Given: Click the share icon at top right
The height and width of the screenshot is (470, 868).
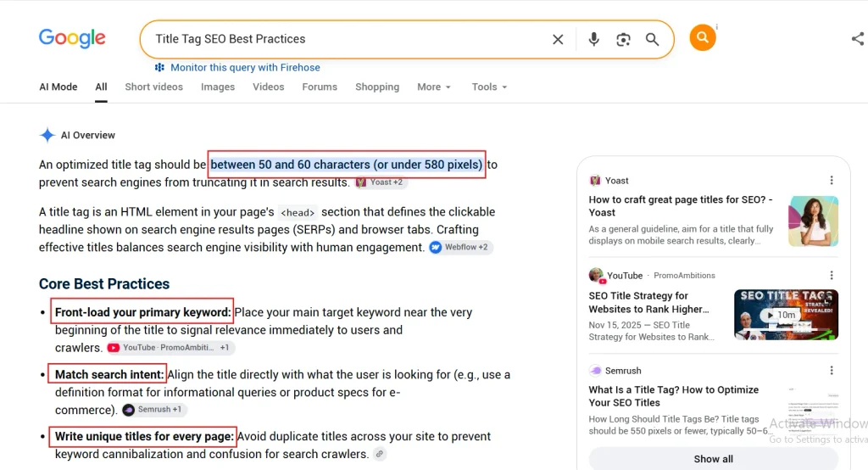Looking at the screenshot, I should coord(858,38).
